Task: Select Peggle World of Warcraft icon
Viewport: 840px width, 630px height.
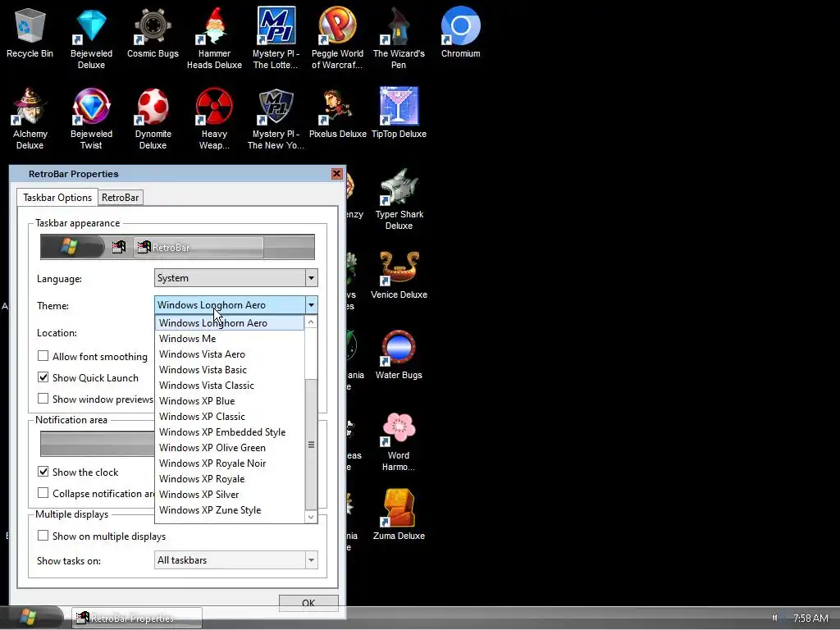Action: pos(337,38)
